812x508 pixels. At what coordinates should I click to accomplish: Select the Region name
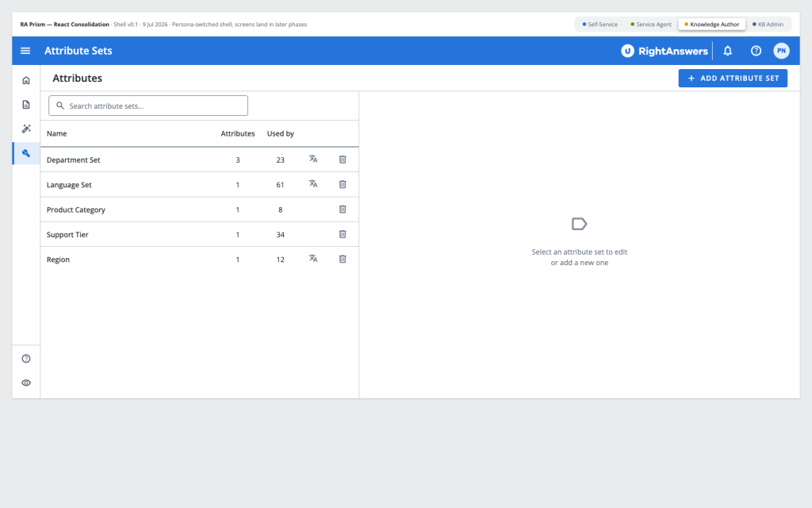58,260
